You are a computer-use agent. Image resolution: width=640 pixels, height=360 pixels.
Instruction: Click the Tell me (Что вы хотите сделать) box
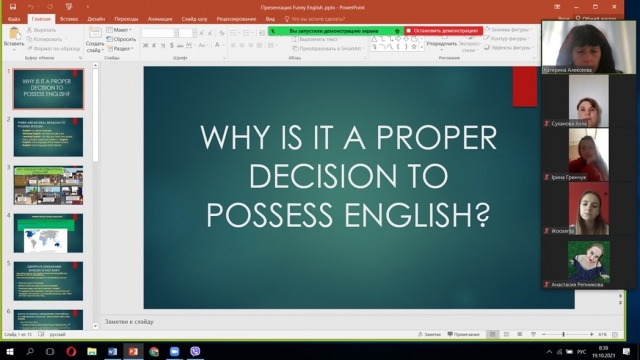click(x=314, y=19)
